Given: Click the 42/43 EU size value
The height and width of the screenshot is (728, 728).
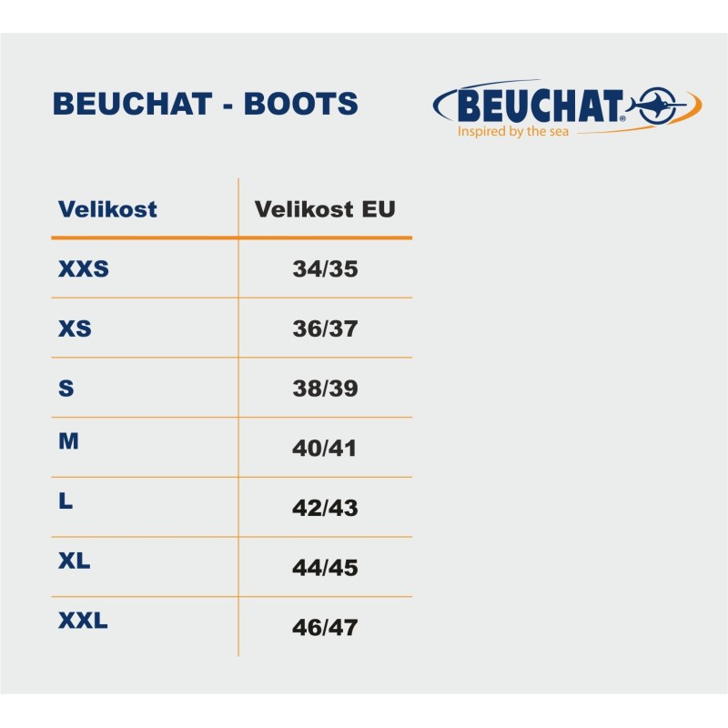Looking at the screenshot, I should [326, 508].
